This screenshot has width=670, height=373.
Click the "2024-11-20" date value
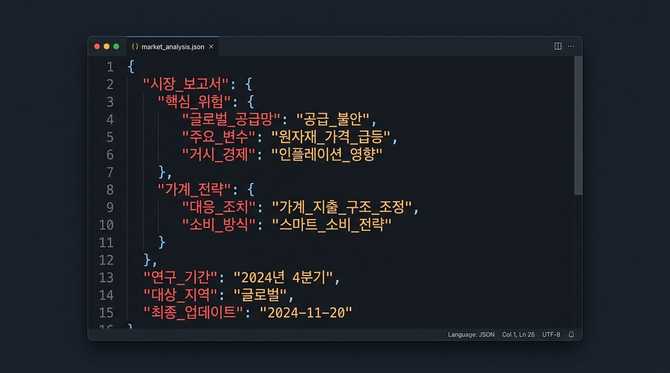306,312
